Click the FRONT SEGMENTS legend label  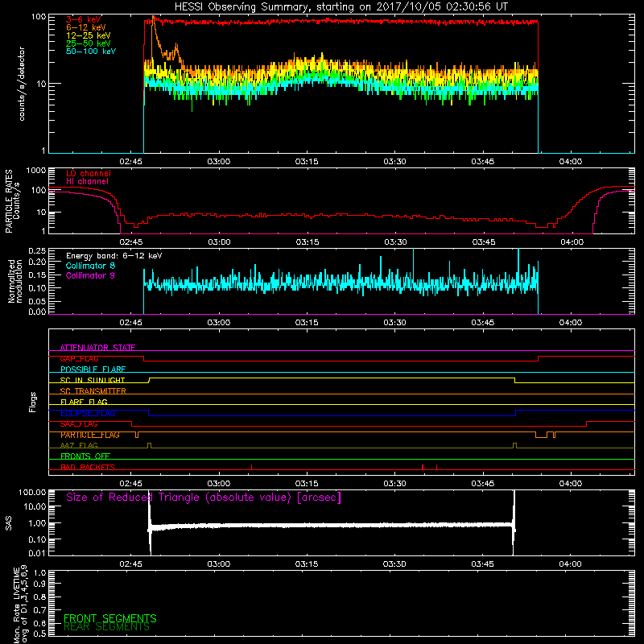pos(110,618)
